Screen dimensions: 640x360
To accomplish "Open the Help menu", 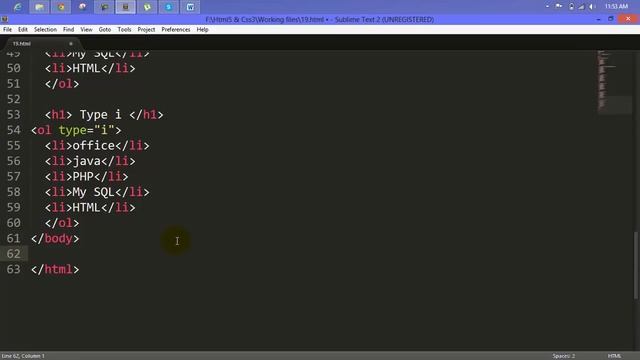I will tap(202, 29).
